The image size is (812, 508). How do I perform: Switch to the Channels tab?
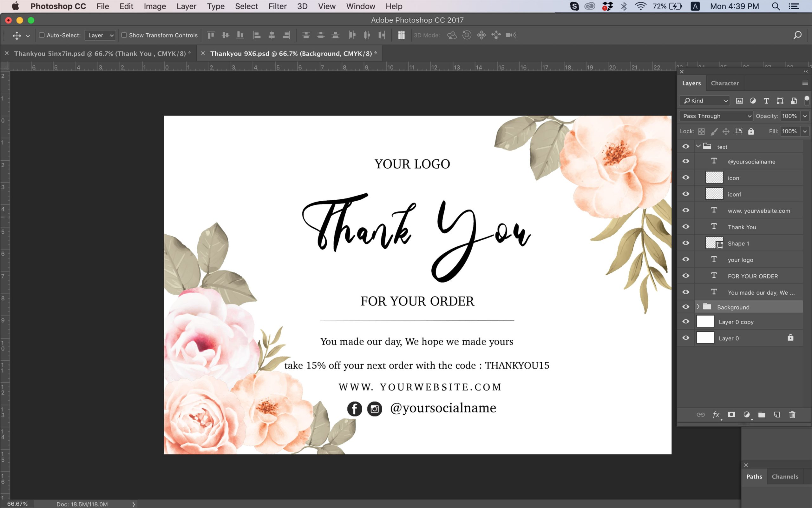coord(785,477)
